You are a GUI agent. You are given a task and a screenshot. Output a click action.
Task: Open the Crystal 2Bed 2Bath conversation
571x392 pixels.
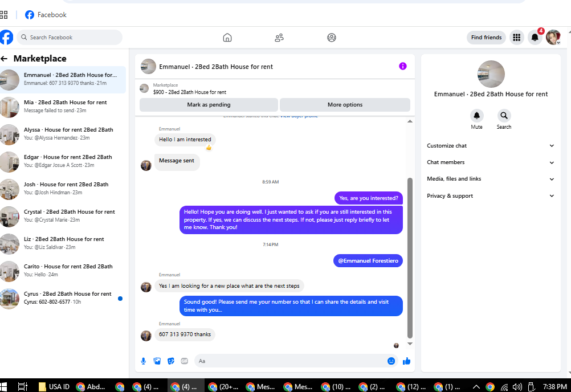pos(63,216)
